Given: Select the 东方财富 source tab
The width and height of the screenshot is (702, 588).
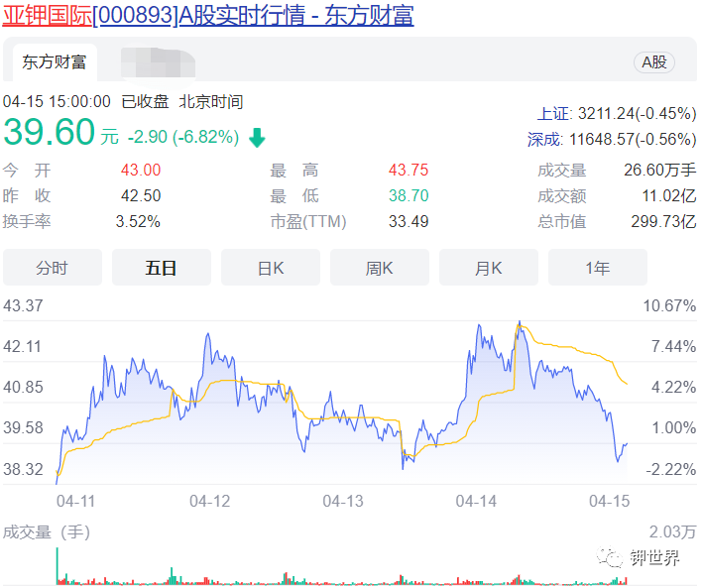Looking at the screenshot, I should [x=55, y=62].
